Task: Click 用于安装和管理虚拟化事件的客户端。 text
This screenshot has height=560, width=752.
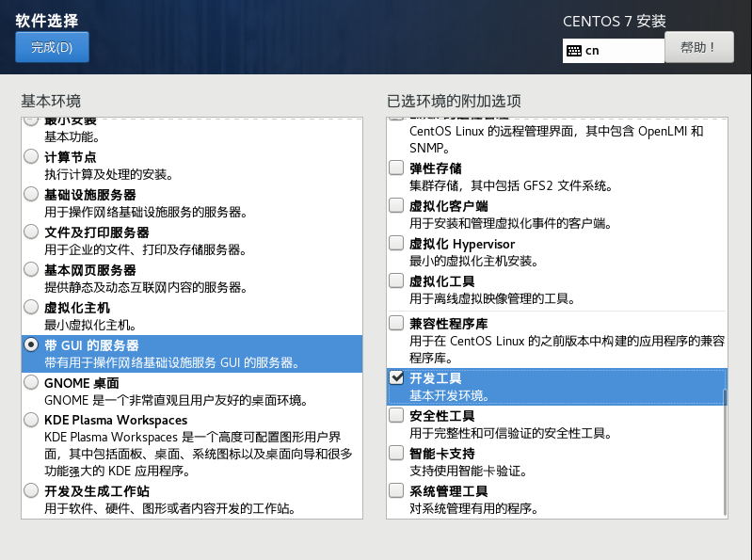Action: point(510,224)
